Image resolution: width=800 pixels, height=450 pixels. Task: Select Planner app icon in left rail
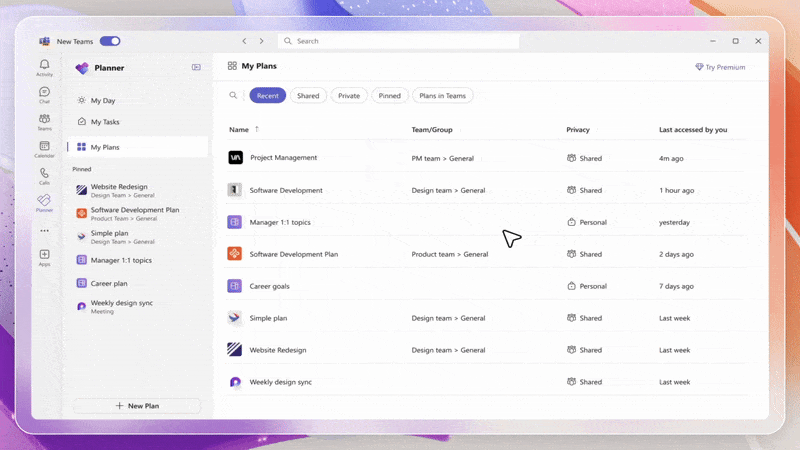pos(44,203)
